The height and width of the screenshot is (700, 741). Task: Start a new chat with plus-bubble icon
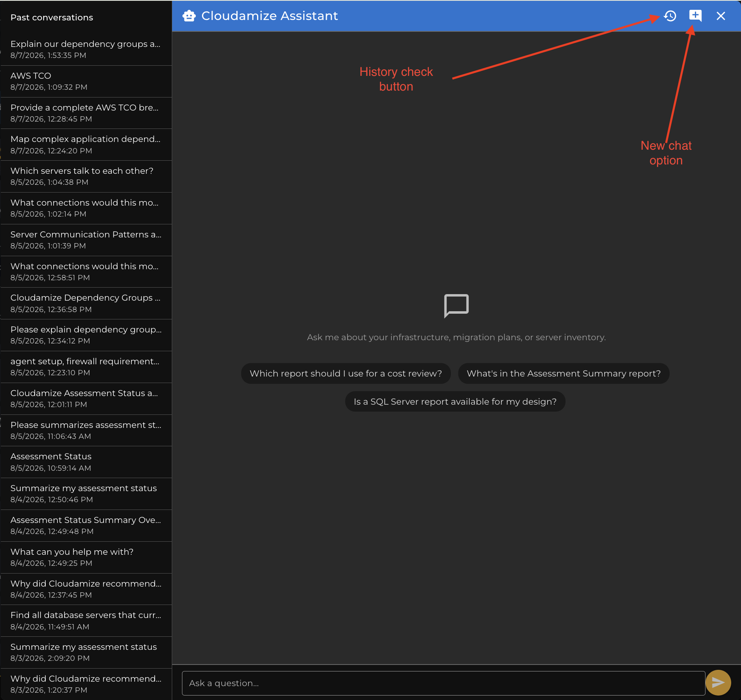[695, 16]
